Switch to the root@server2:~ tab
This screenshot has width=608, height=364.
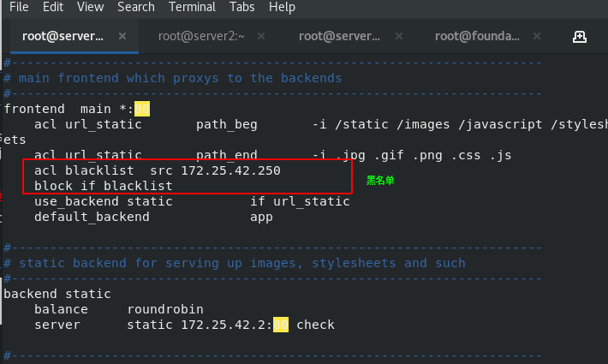pyautogui.click(x=201, y=36)
